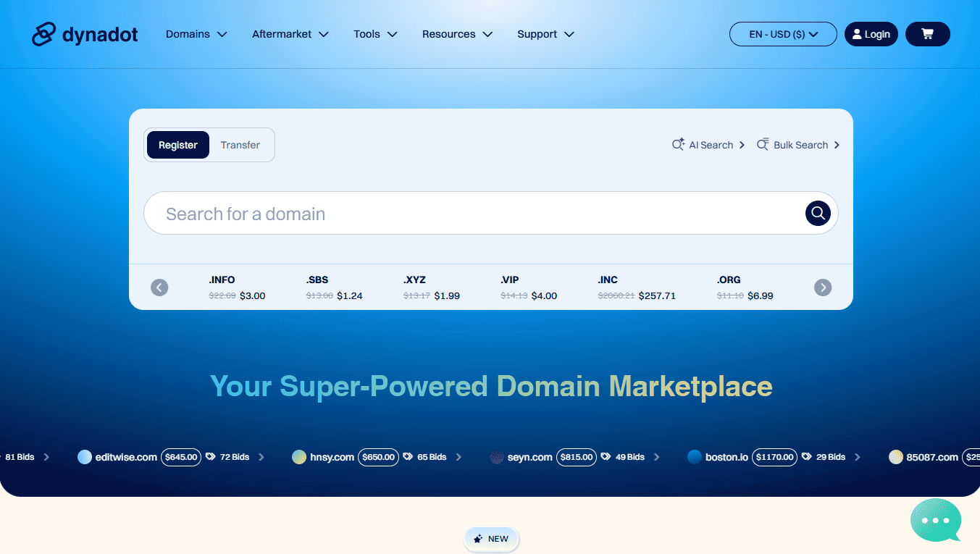Viewport: 980px width, 554px height.
Task: Open the shopping cart
Action: coord(928,34)
